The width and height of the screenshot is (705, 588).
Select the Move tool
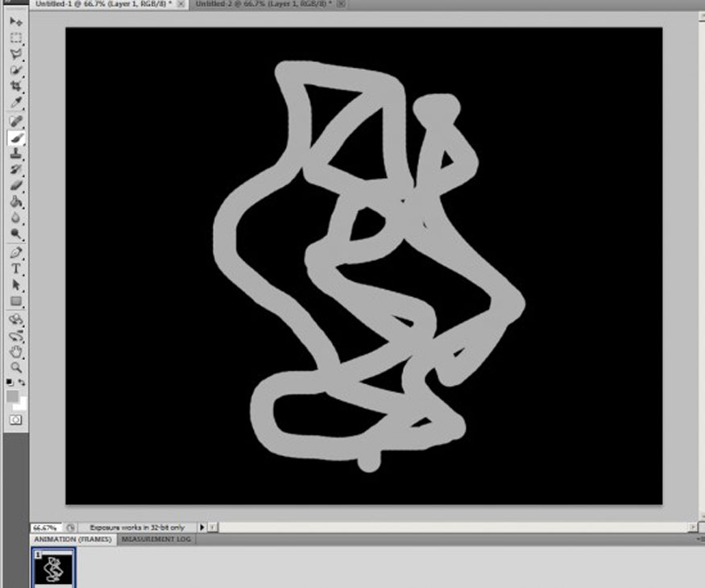pyautogui.click(x=15, y=22)
